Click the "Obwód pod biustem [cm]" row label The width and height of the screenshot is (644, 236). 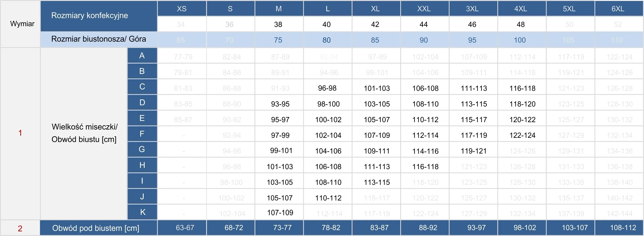(x=95, y=228)
